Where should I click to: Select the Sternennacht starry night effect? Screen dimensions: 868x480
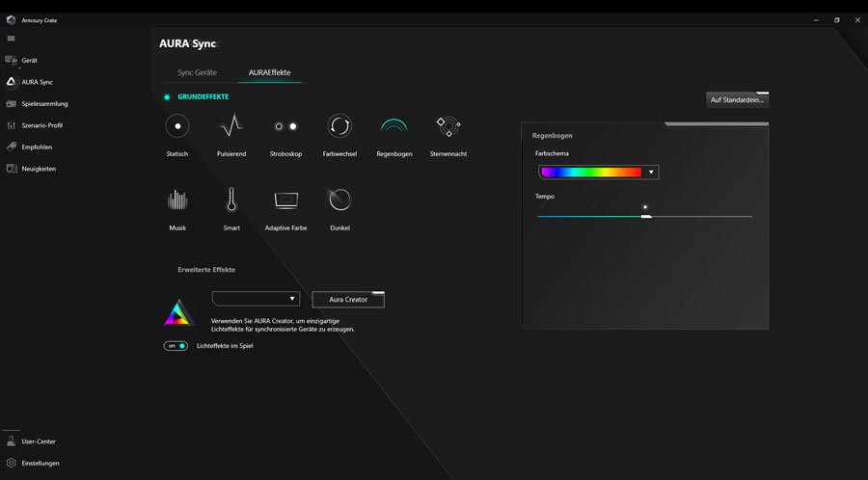point(448,126)
